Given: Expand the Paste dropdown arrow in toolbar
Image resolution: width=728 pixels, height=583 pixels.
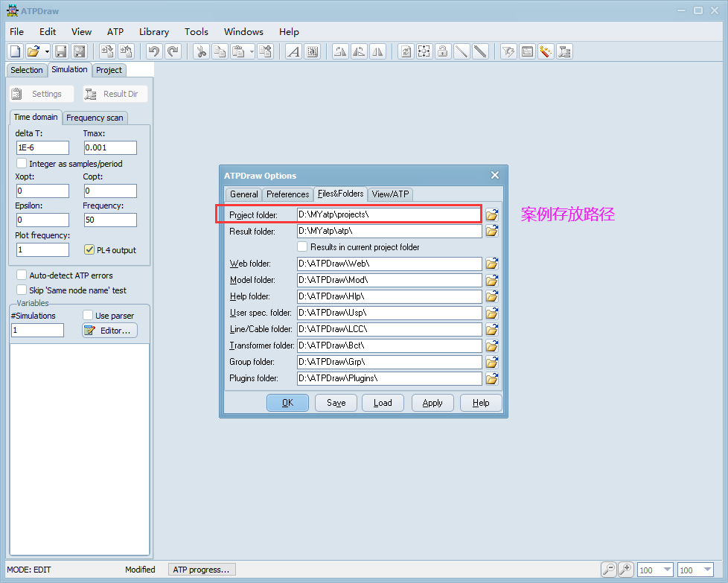Looking at the screenshot, I should point(252,52).
